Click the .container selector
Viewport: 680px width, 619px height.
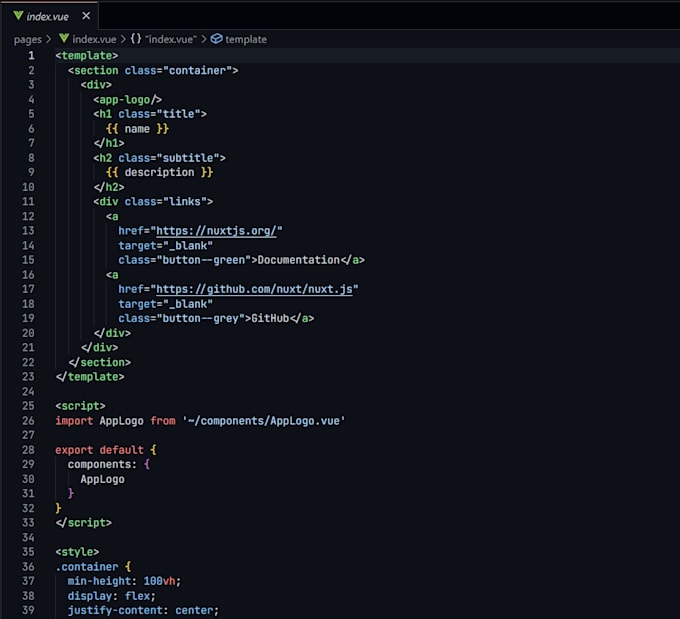point(87,567)
